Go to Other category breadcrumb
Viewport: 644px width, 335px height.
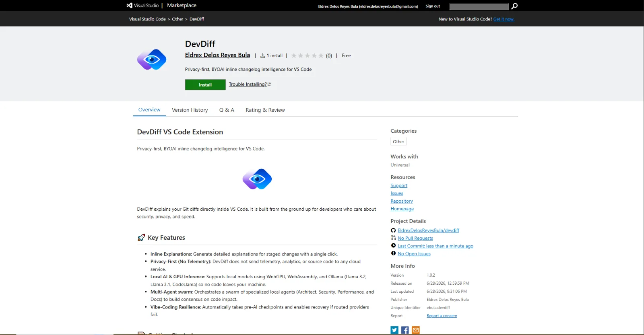tap(178, 19)
